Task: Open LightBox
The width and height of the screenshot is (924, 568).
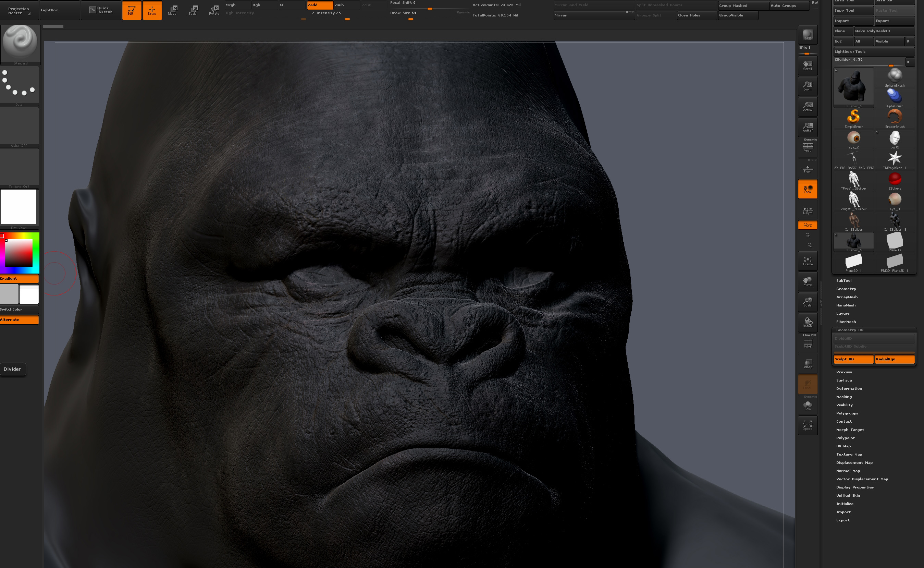Action: click(60, 10)
